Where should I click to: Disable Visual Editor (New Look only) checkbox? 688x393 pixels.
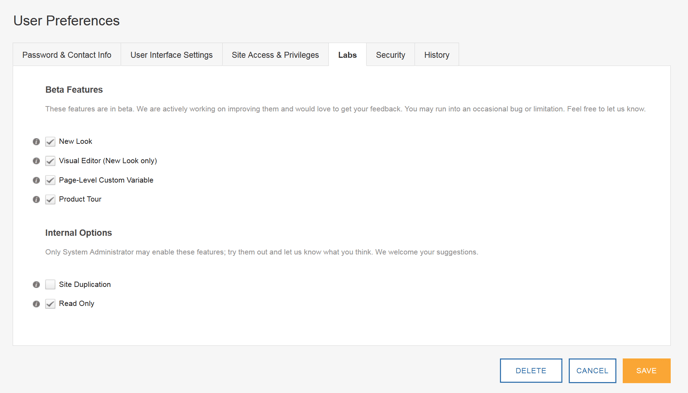click(50, 161)
